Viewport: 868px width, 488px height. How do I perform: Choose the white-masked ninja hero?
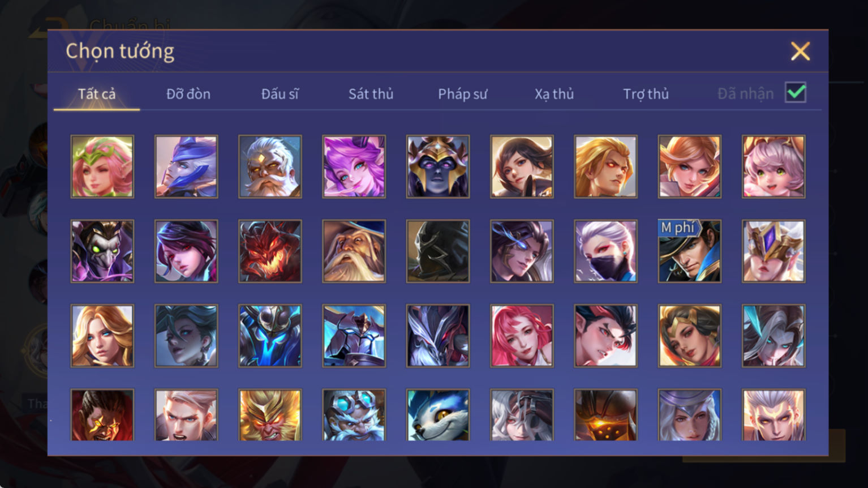click(605, 251)
